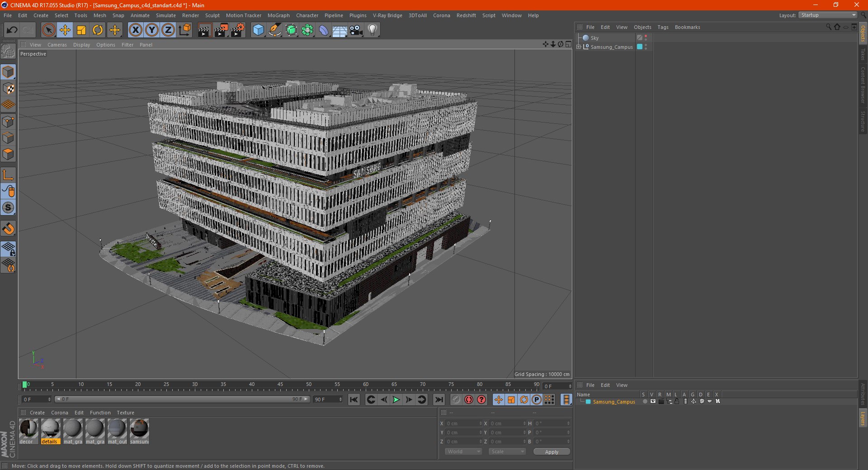Open the MoGraph menu

point(278,15)
